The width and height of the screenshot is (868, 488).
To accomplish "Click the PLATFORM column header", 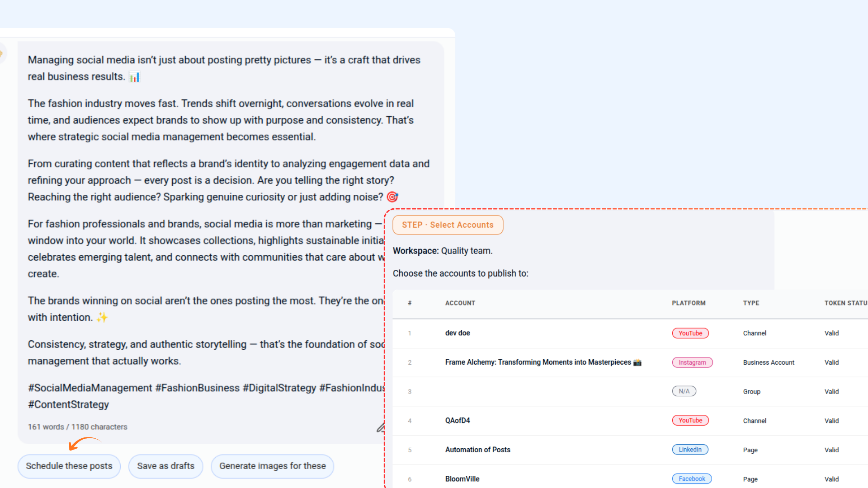I will pos(688,303).
